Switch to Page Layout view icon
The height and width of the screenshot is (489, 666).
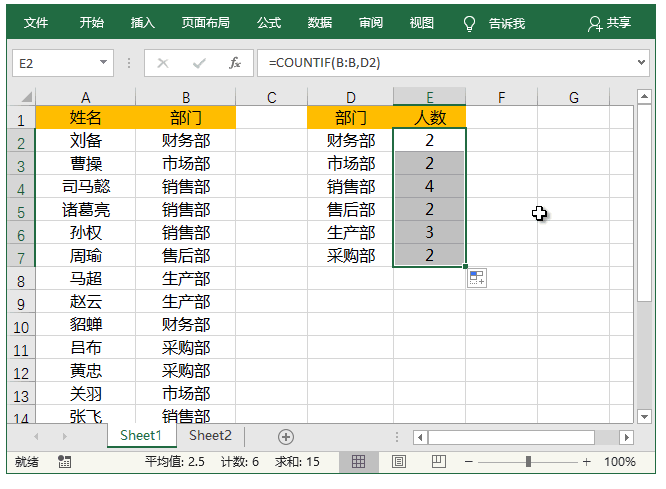click(398, 462)
